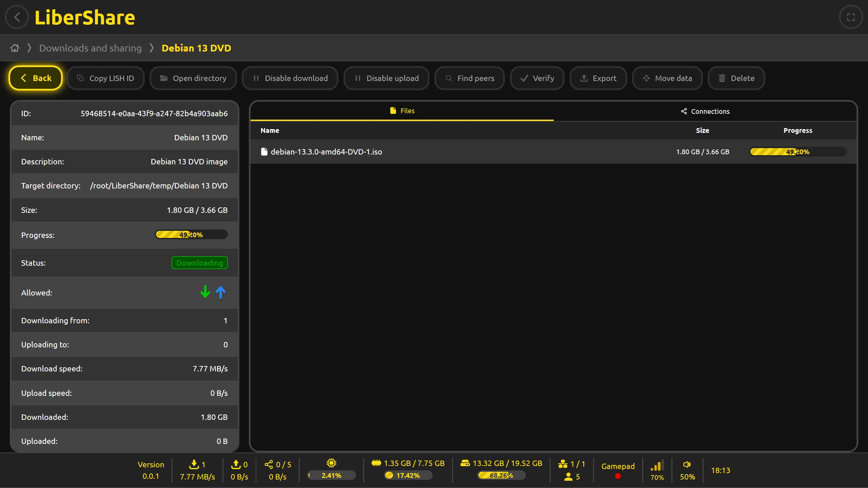868x488 pixels.
Task: Copy the LISH ID
Action: pos(105,78)
